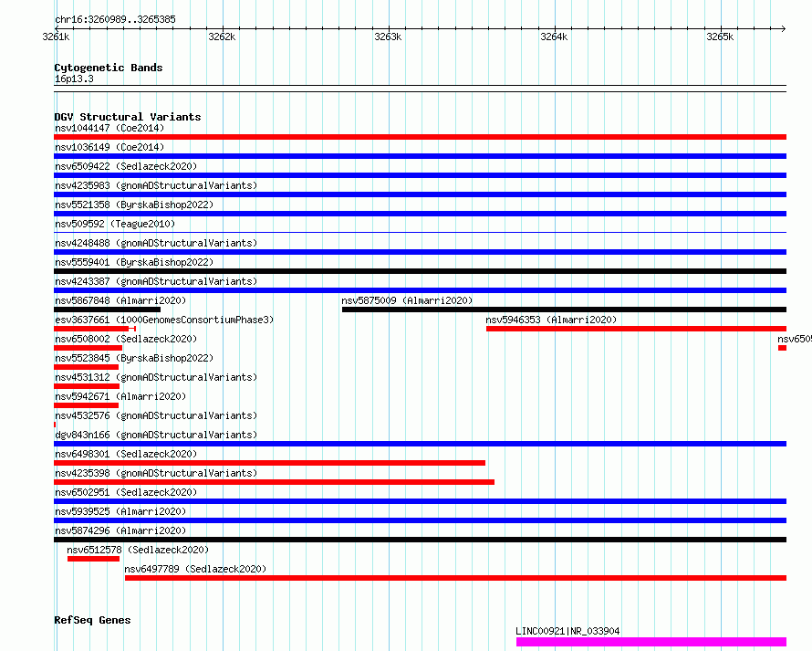The image size is (812, 651).
Task: Open esv3637661 (1000GenomesConsortiumPhase3) label
Action: (164, 320)
